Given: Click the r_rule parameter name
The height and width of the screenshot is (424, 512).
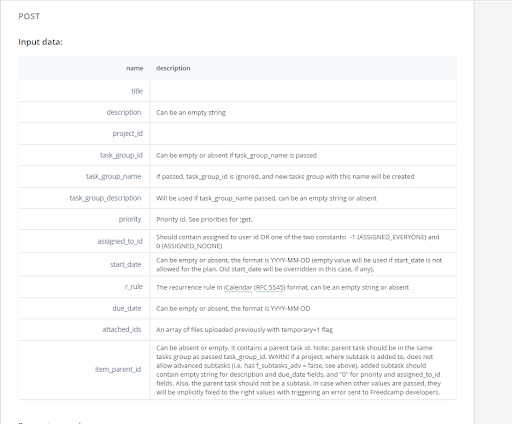Looking at the screenshot, I should [x=134, y=287].
